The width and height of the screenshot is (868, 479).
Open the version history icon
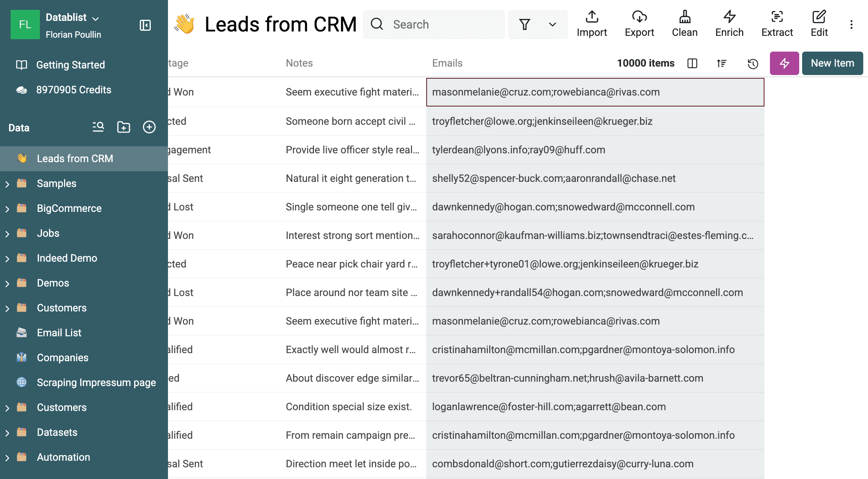[753, 64]
